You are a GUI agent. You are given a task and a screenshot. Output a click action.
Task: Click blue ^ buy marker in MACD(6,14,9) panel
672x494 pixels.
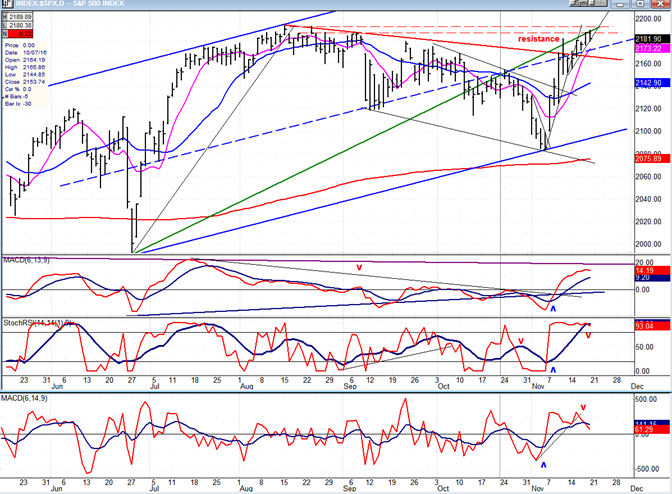(543, 464)
